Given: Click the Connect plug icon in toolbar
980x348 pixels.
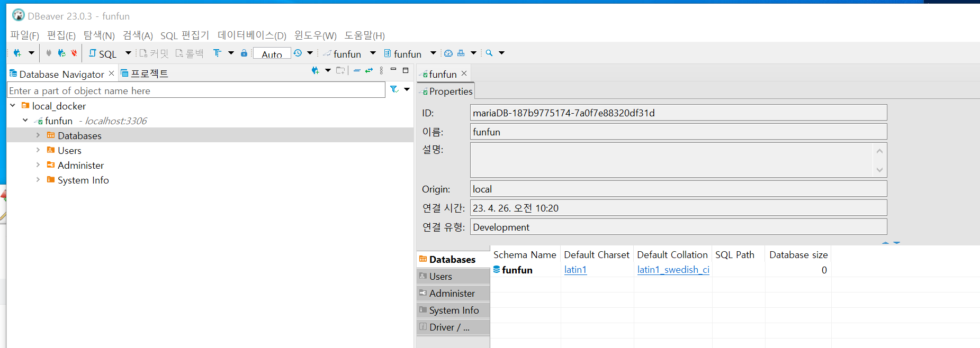Looking at the screenshot, I should tap(49, 53).
